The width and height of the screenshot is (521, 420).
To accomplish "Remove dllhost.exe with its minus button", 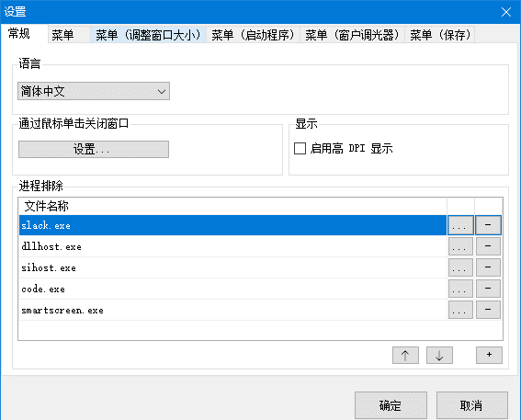I will (x=488, y=246).
